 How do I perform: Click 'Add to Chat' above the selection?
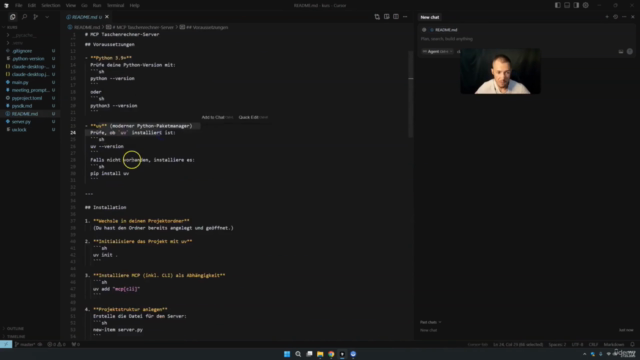[x=217, y=117]
